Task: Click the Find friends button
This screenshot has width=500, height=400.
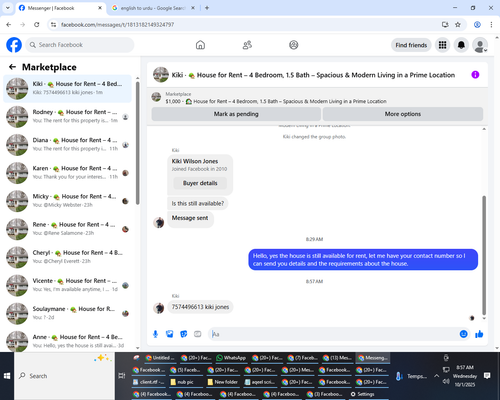Action: pos(411,45)
